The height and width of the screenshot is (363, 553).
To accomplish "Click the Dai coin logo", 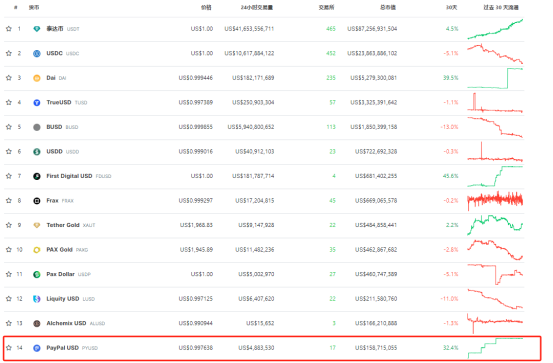I will click(x=37, y=78).
